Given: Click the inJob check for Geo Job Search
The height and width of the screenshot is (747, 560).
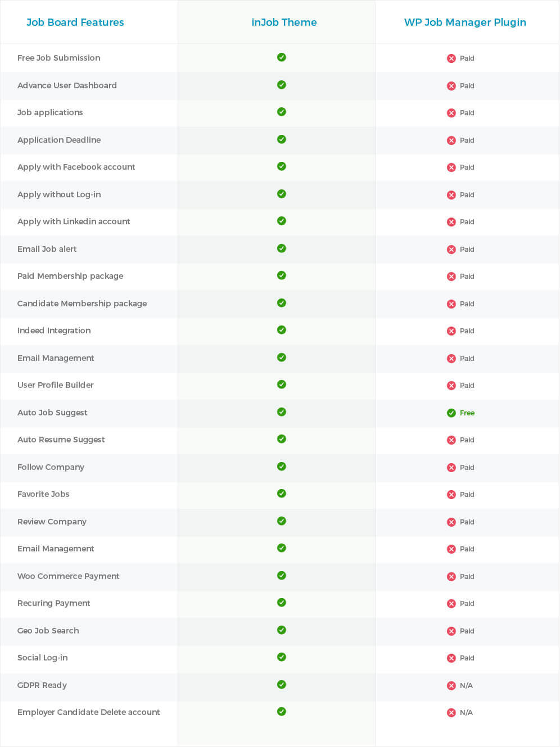Looking at the screenshot, I should click(x=282, y=630).
